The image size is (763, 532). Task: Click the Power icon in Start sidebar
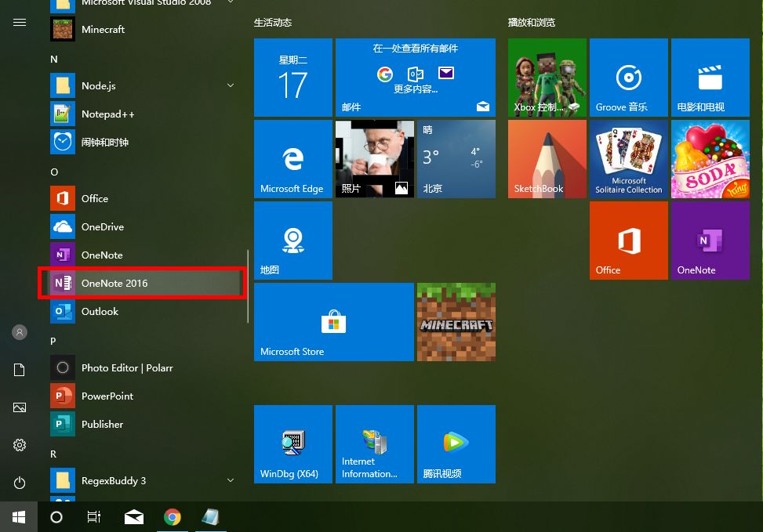[x=20, y=483]
